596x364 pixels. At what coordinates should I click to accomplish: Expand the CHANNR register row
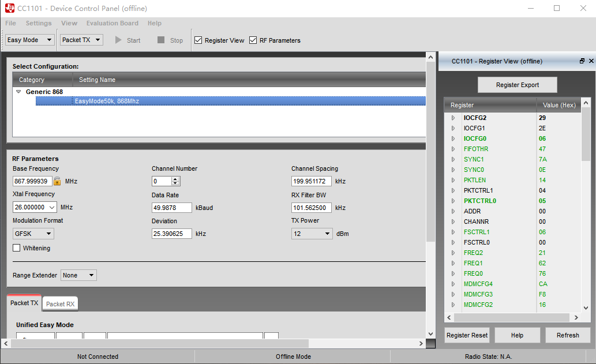pos(453,222)
